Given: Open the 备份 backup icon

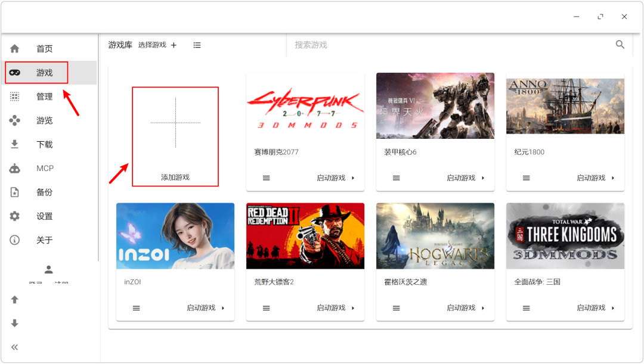Looking at the screenshot, I should pos(15,192).
